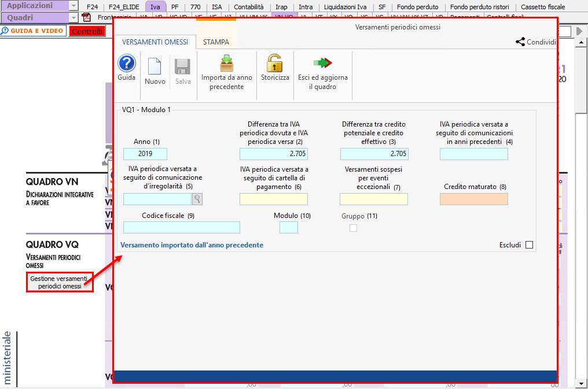
Task: Click the QUADRO VN heading
Action: point(52,182)
